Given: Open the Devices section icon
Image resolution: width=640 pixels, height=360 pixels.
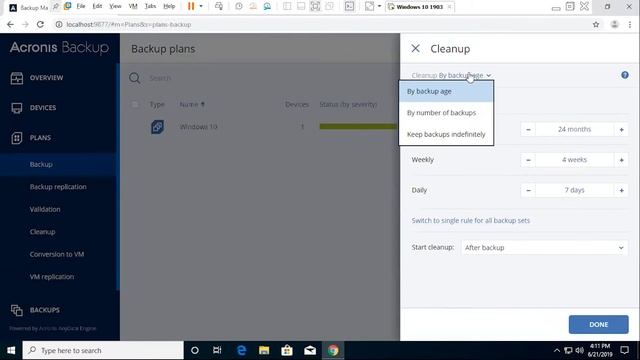Looking at the screenshot, I should pyautogui.click(x=17, y=108).
